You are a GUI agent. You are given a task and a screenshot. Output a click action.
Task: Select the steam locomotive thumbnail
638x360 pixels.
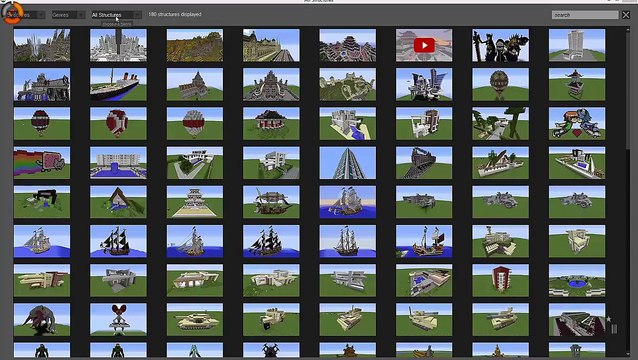[x=424, y=163]
